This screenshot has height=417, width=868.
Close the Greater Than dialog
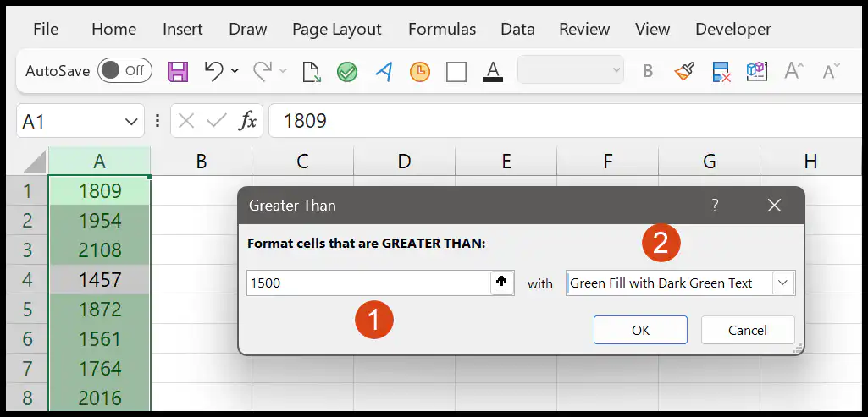(x=775, y=206)
